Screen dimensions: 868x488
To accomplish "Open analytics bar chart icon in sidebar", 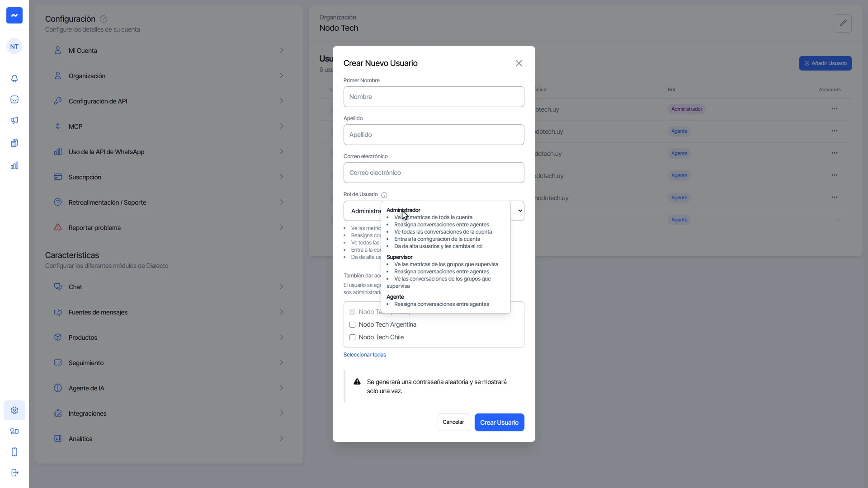I will [14, 165].
